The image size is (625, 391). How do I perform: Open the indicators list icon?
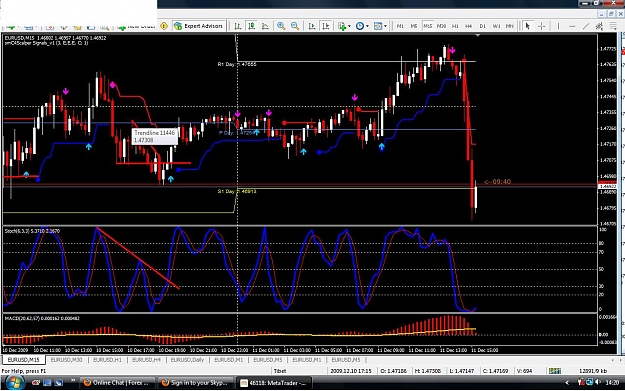tap(342, 26)
